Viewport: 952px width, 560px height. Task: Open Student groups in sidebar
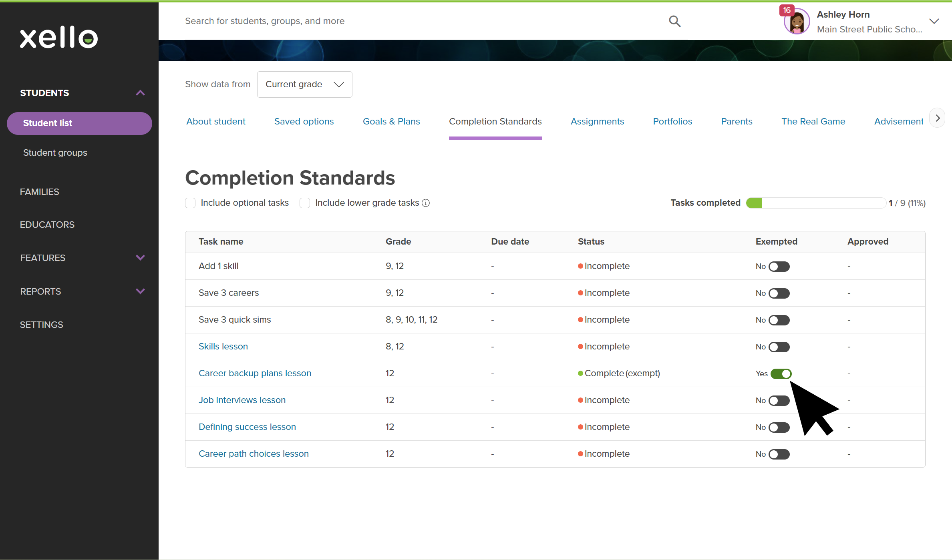[55, 153]
